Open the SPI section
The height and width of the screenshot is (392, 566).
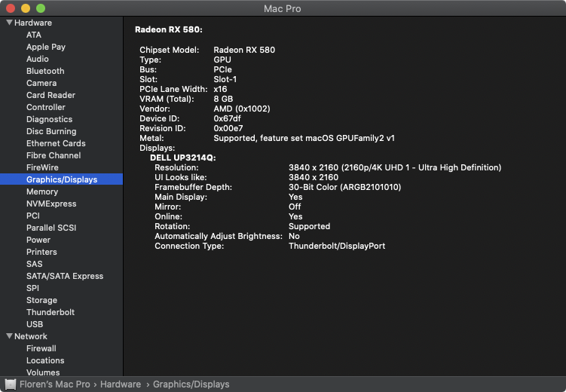tap(32, 288)
